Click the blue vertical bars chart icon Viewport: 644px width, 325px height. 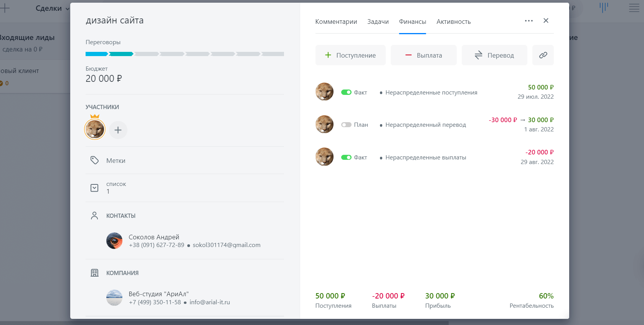(604, 8)
